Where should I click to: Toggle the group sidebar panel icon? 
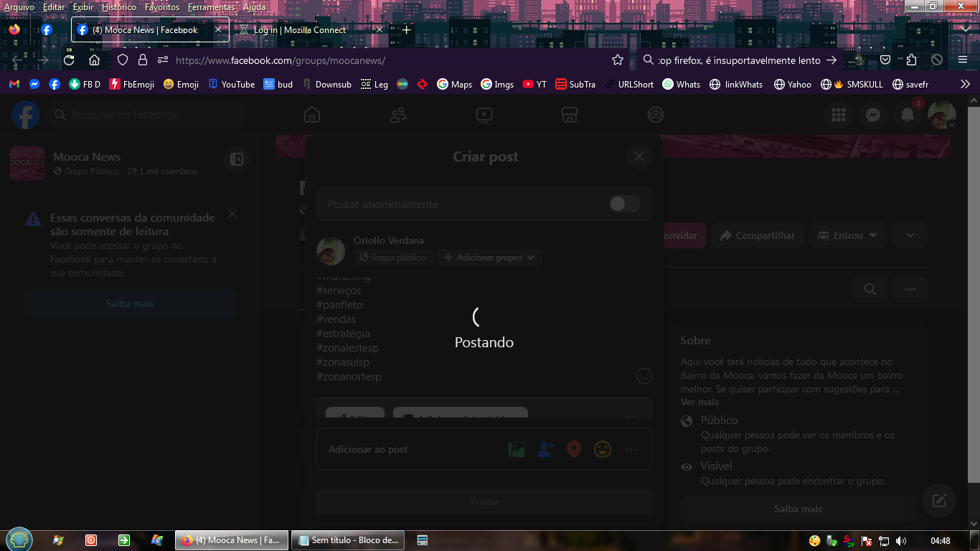tap(236, 159)
